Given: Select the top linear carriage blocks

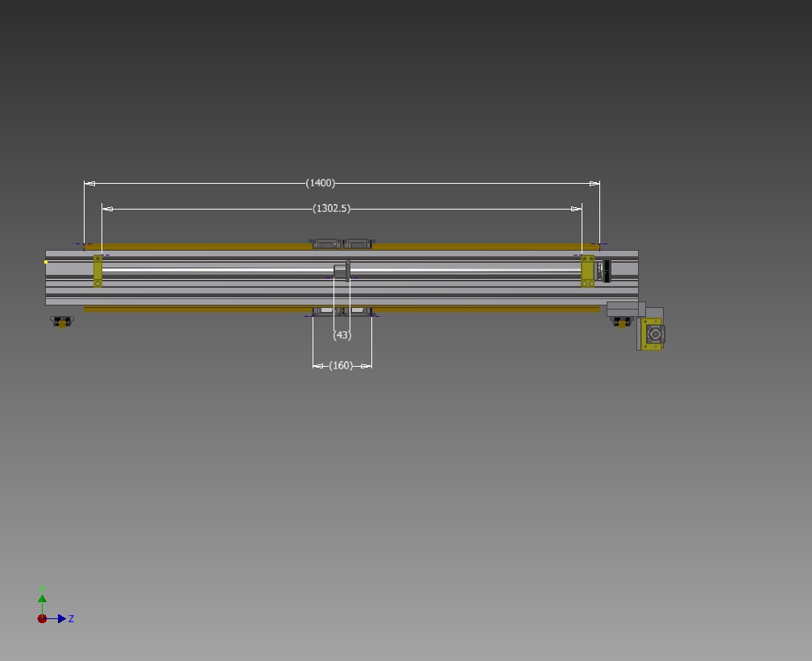Looking at the screenshot, I should (x=342, y=243).
